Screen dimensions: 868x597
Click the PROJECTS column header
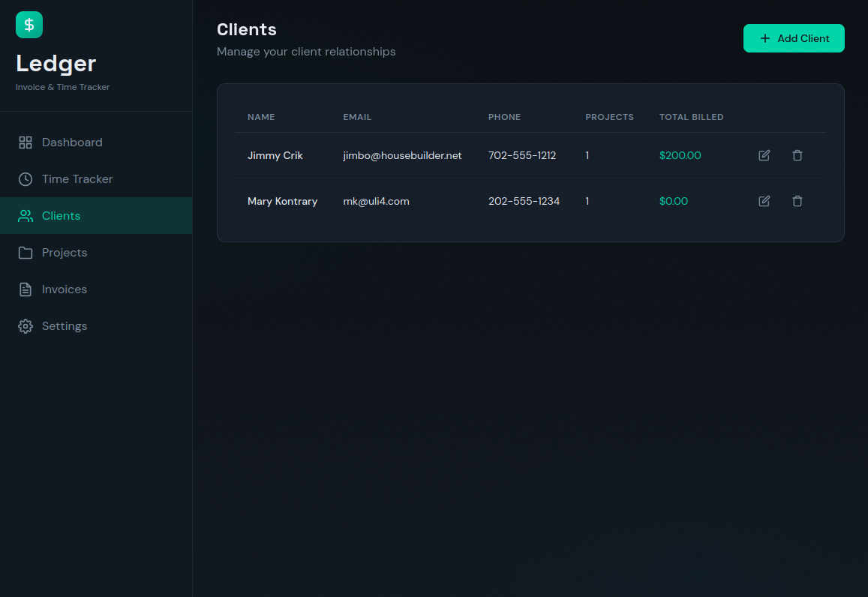point(609,117)
